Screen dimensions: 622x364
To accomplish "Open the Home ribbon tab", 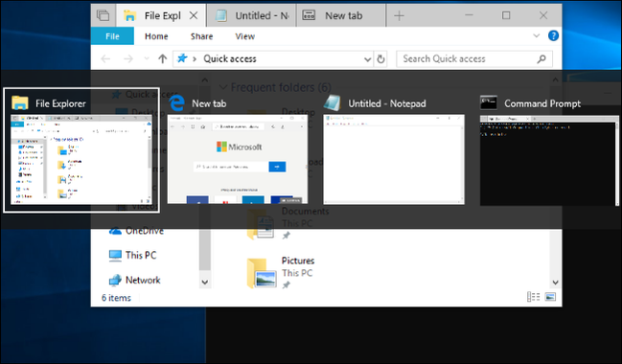I will point(156,36).
